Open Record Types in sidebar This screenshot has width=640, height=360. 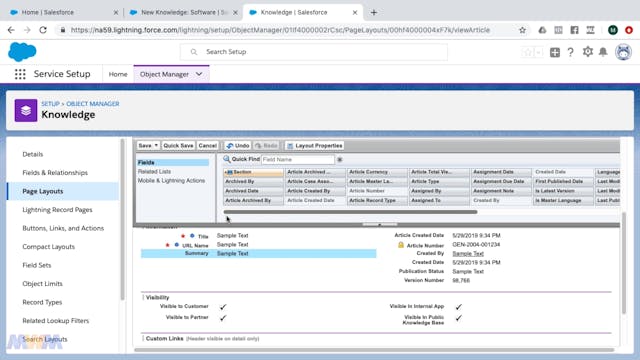point(42,302)
